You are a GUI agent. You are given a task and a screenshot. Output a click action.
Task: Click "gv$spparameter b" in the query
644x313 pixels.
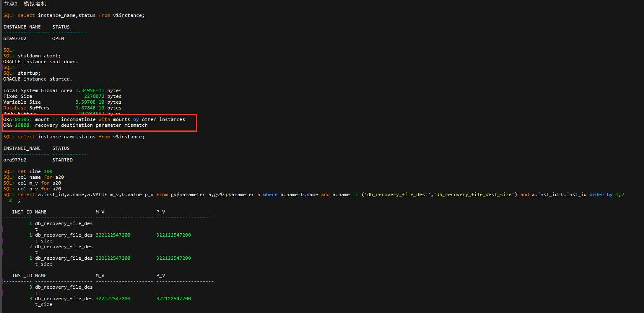tap(237, 194)
